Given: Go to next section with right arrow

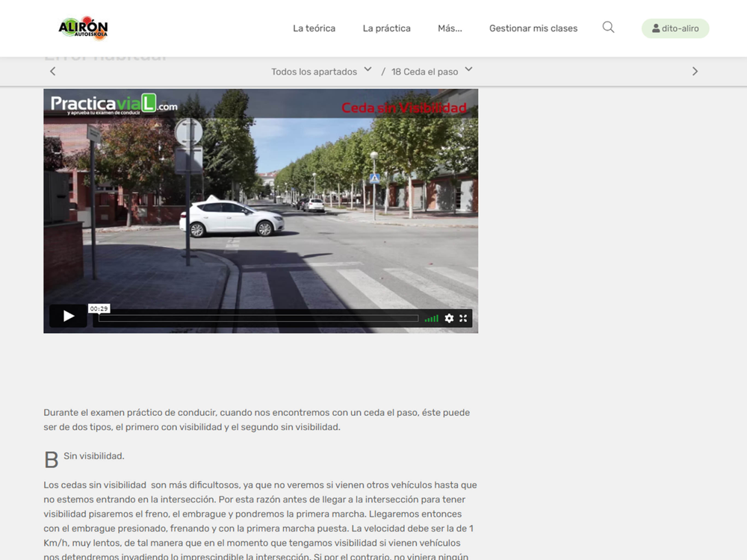Looking at the screenshot, I should point(695,72).
